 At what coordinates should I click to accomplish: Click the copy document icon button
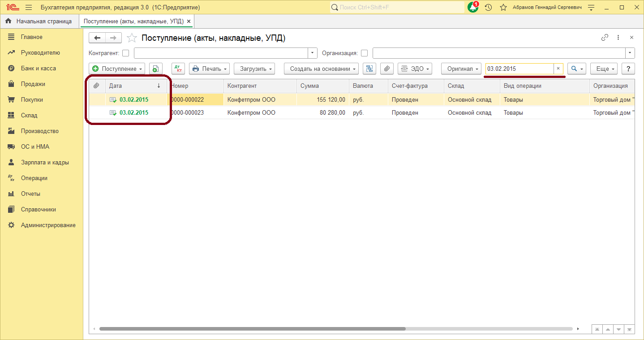[155, 69]
